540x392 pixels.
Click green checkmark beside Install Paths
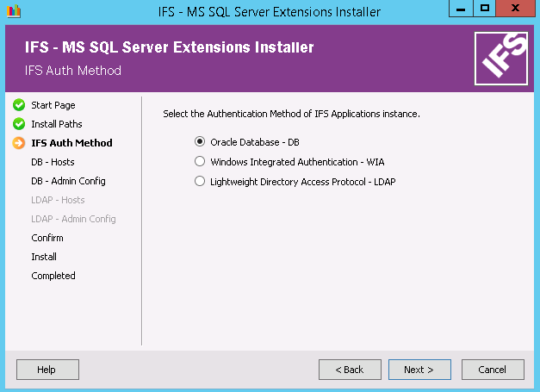(x=18, y=124)
